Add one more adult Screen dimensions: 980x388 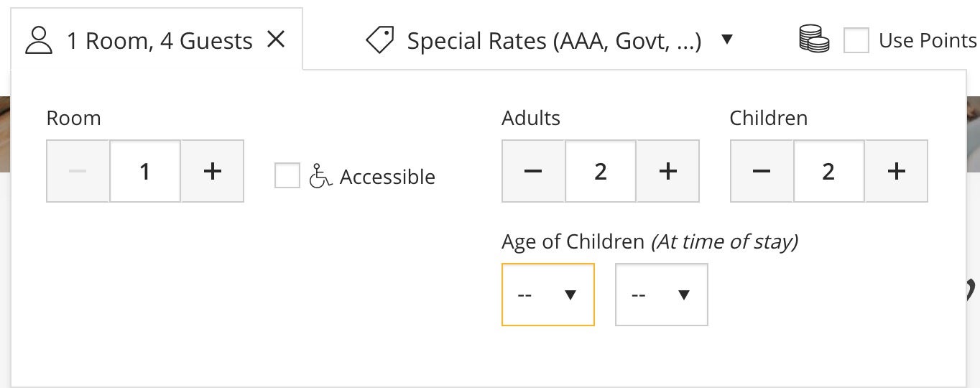[667, 171]
